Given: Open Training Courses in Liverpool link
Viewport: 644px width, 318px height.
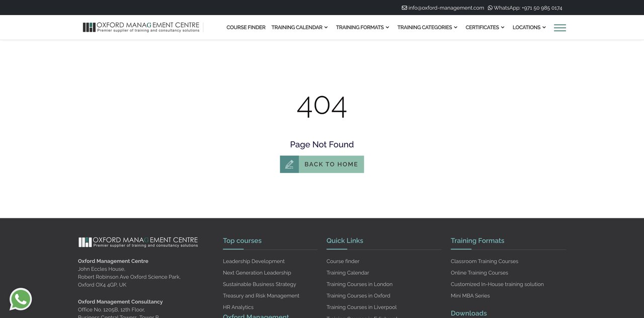Looking at the screenshot, I should click(361, 307).
